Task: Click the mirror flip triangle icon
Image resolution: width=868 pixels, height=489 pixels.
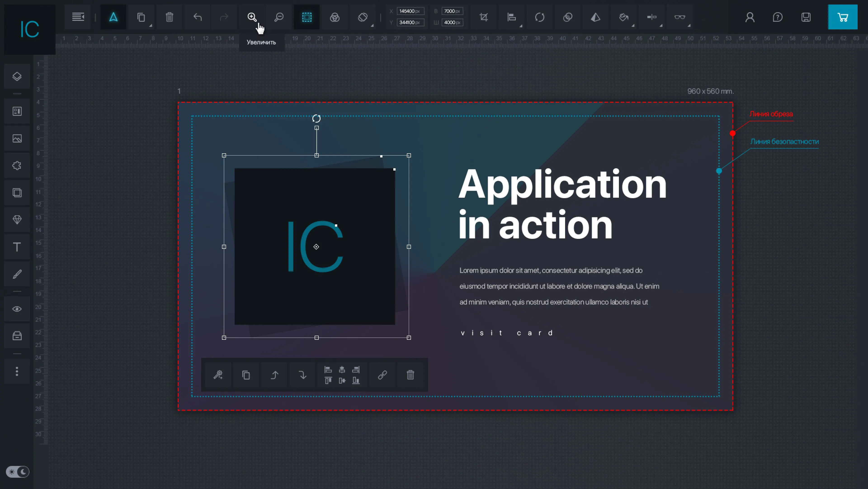Action: [595, 17]
